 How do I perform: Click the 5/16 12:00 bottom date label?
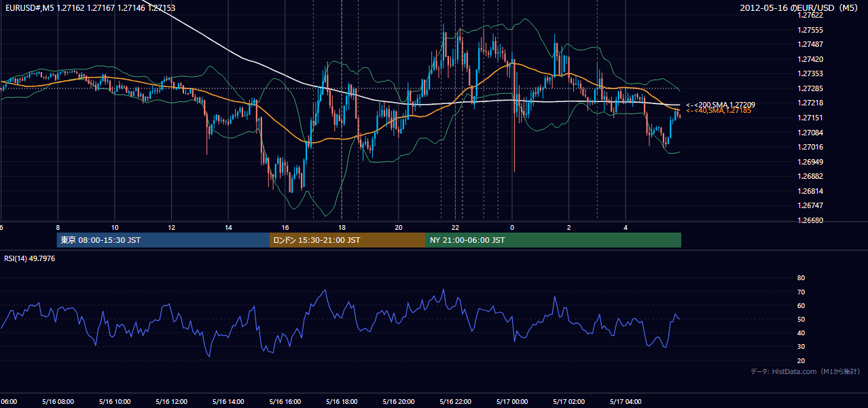172,402
